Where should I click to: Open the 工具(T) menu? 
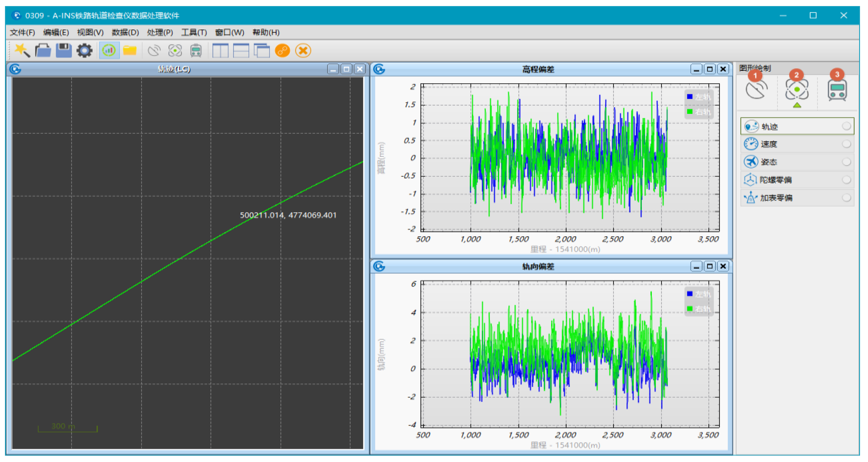click(194, 32)
